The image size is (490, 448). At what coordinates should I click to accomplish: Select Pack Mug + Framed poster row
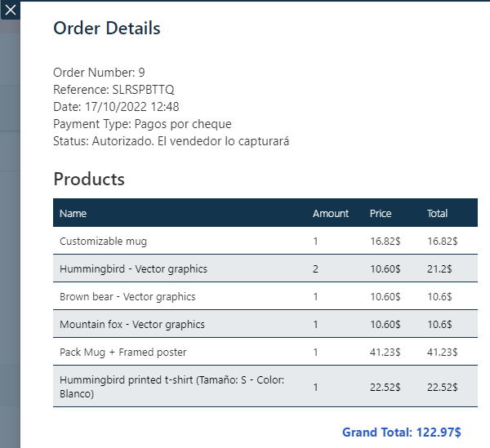[122, 353]
